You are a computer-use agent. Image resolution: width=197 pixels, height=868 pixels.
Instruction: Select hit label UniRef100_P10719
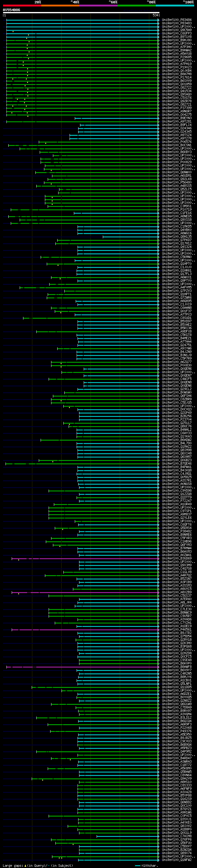[x=177, y=210]
